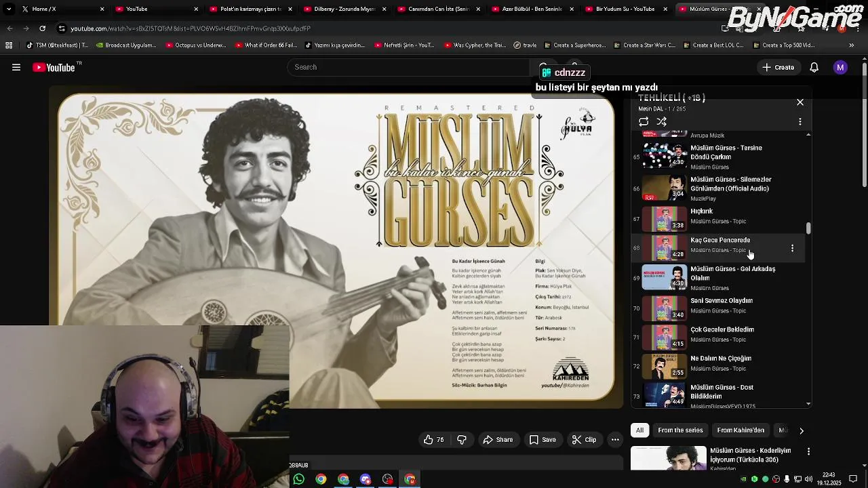Play Müslüm Gürses - Dost Bildiklerim
The image size is (868, 488).
point(719,395)
